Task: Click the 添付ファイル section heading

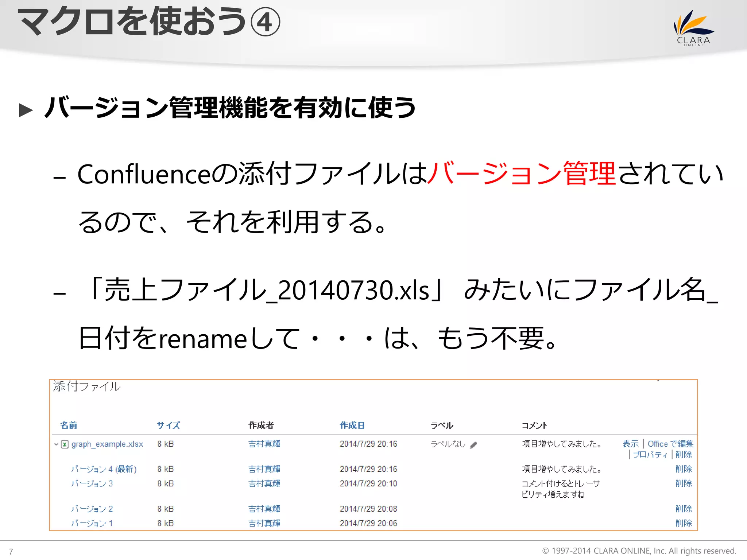Action: 87,386
